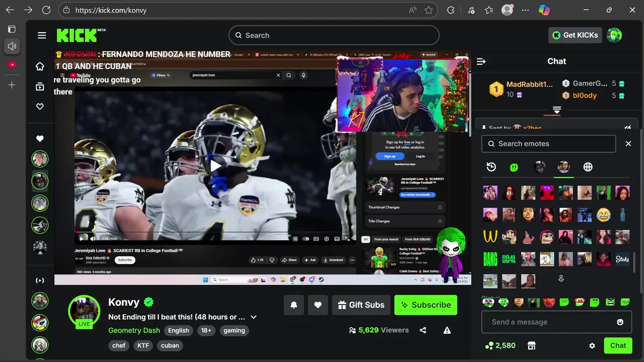This screenshot has width=644, height=362.
Task: Open browser settings ellipsis menu
Action: tap(526, 10)
